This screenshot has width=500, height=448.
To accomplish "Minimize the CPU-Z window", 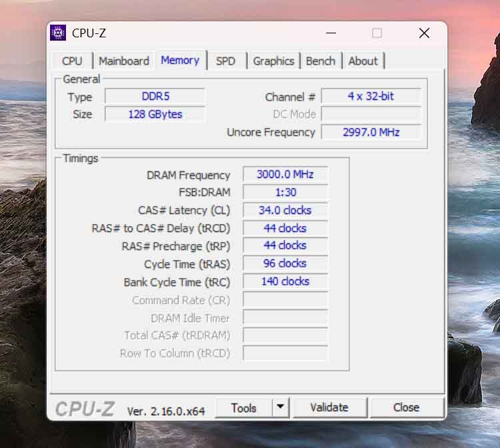I will 331,33.
